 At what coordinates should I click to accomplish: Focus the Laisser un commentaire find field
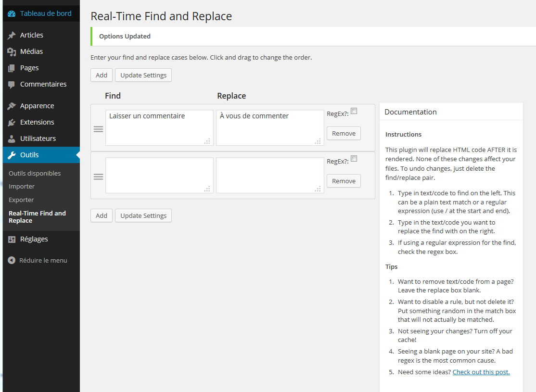click(x=159, y=127)
